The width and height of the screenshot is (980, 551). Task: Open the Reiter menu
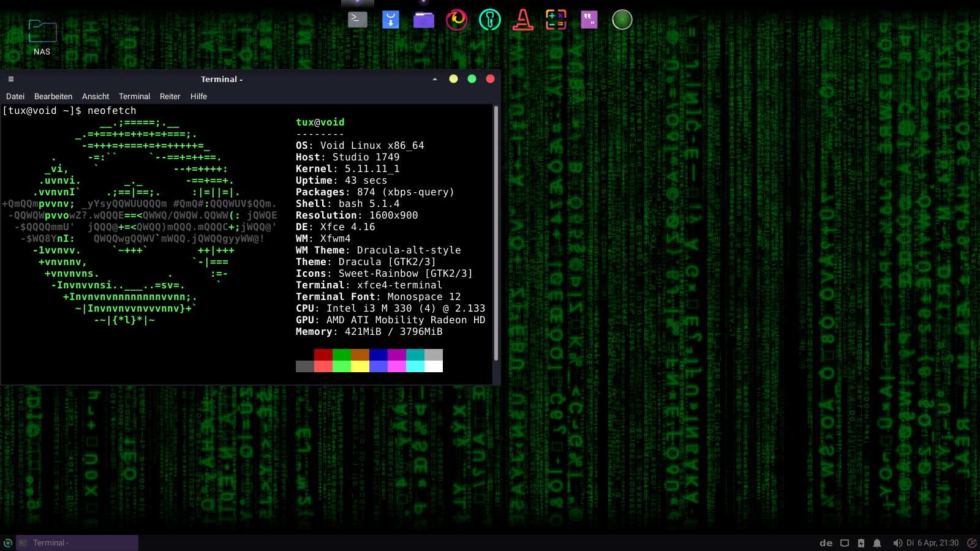coord(170,96)
